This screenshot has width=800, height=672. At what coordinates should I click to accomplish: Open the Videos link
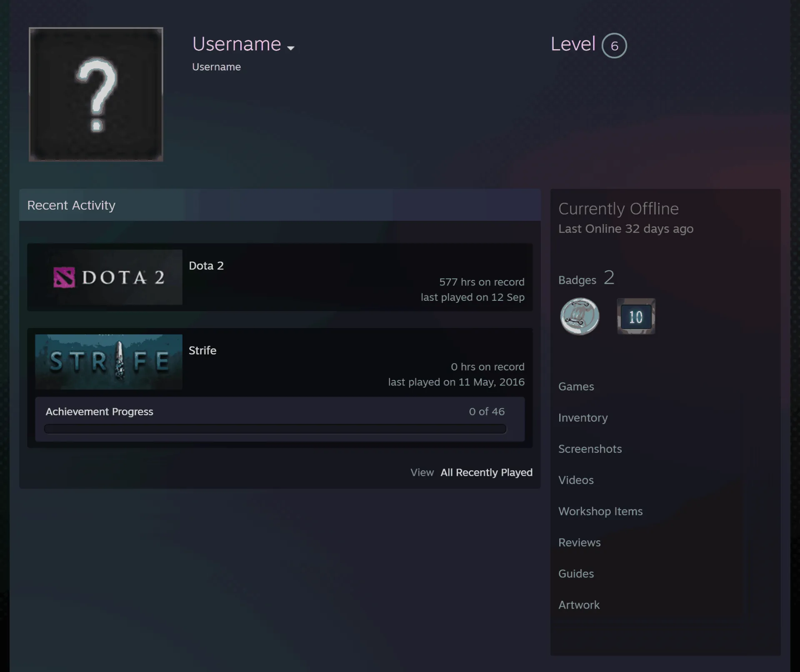pos(576,480)
